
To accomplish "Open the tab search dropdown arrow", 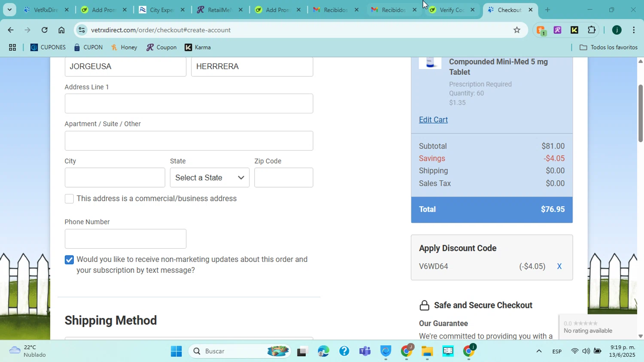I will (9, 10).
